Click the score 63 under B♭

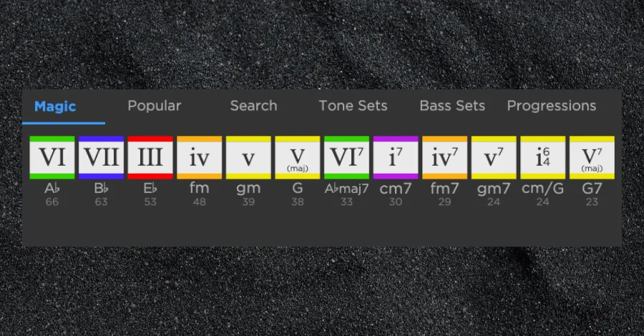pos(101,202)
